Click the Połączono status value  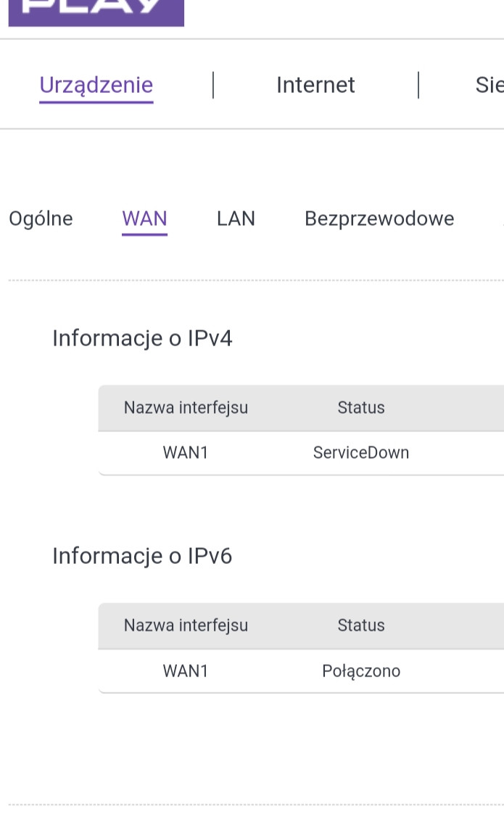(x=361, y=671)
